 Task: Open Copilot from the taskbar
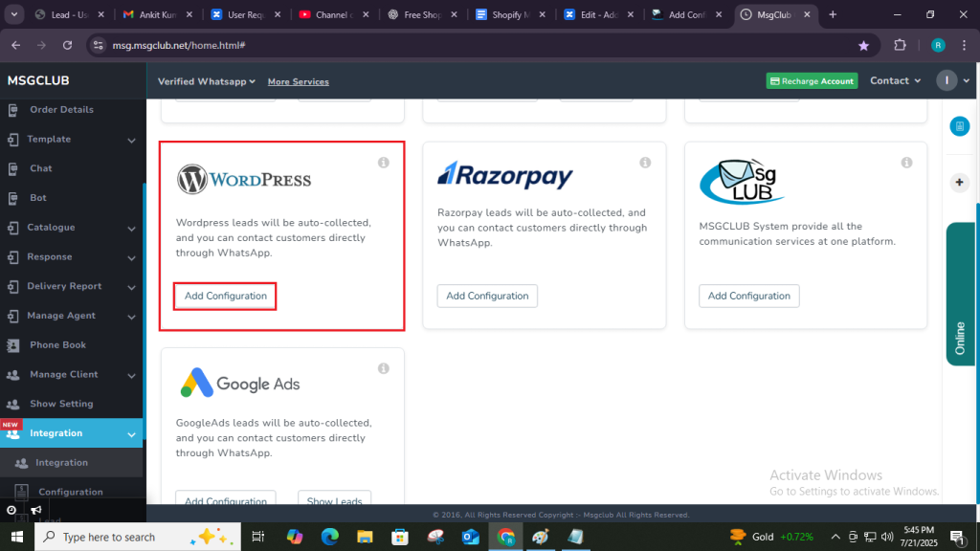295,537
